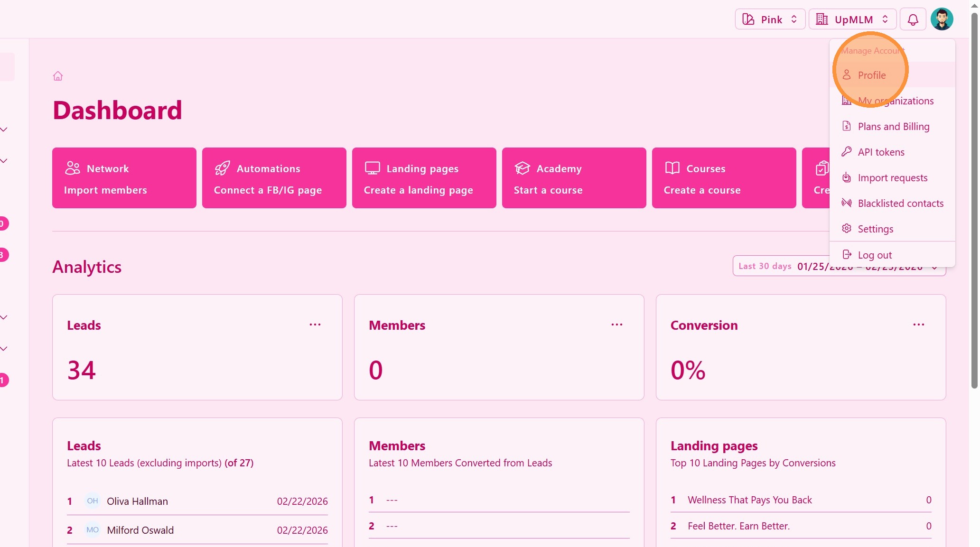This screenshot has width=980, height=547.
Task: Open Settings gear menu entry
Action: pyautogui.click(x=875, y=229)
